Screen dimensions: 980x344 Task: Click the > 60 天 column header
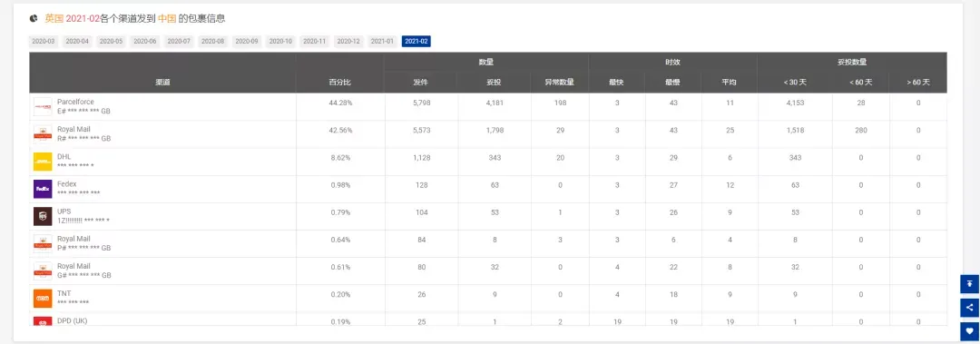click(x=918, y=82)
